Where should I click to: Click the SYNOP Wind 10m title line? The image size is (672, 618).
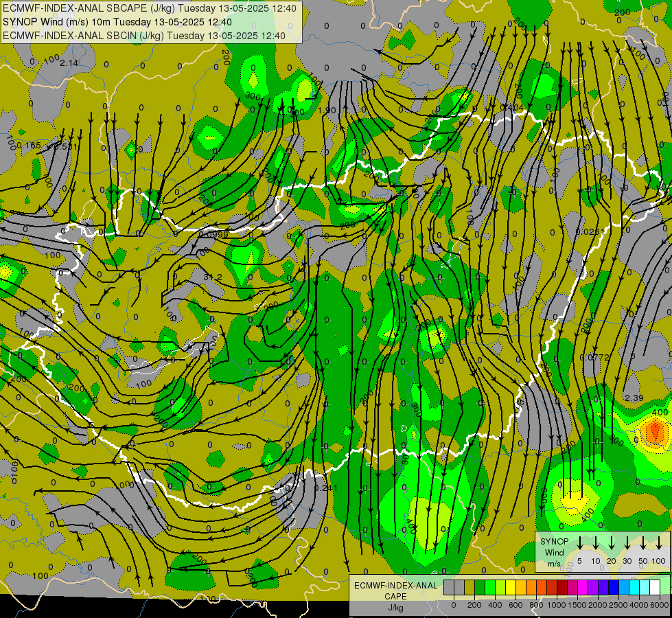point(117,22)
